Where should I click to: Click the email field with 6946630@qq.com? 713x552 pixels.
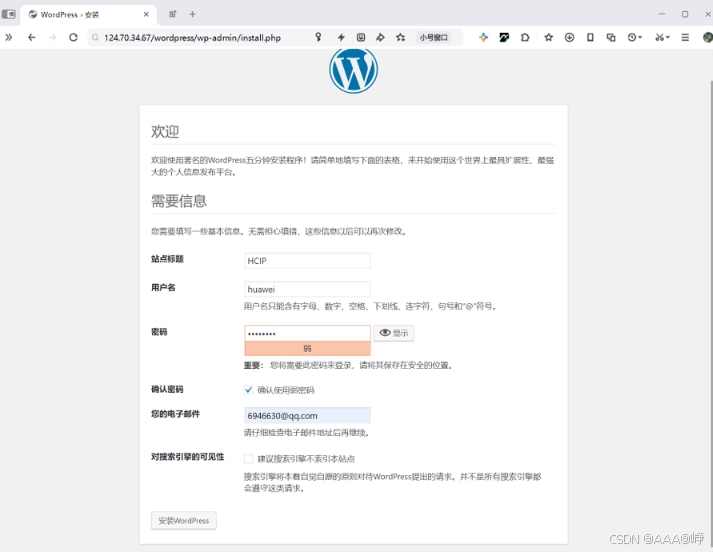307,415
